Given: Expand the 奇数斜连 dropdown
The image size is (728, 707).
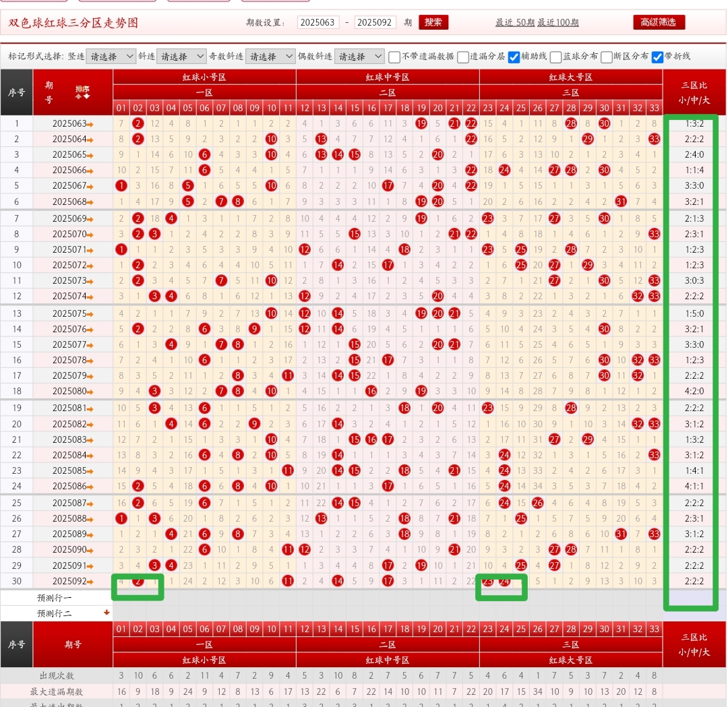Looking at the screenshot, I should [x=270, y=57].
